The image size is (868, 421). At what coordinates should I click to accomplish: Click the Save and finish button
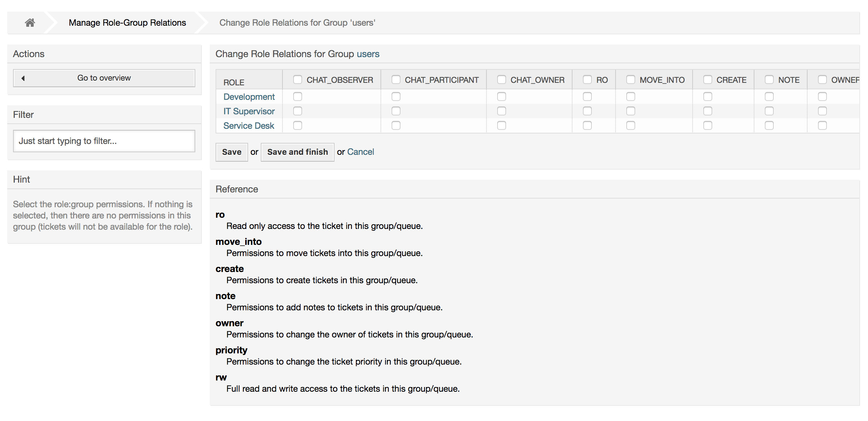click(x=298, y=152)
